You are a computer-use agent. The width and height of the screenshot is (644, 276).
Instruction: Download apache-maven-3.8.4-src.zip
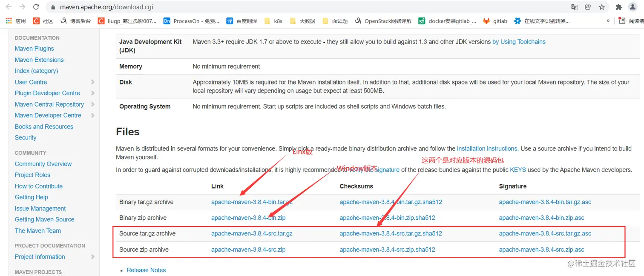click(x=248, y=250)
